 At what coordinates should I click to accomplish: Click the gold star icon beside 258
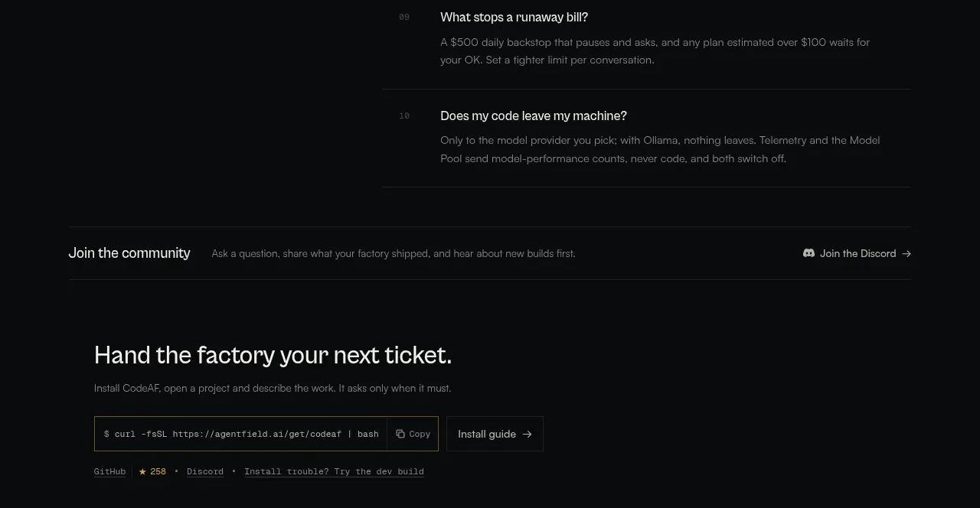pyautogui.click(x=142, y=471)
